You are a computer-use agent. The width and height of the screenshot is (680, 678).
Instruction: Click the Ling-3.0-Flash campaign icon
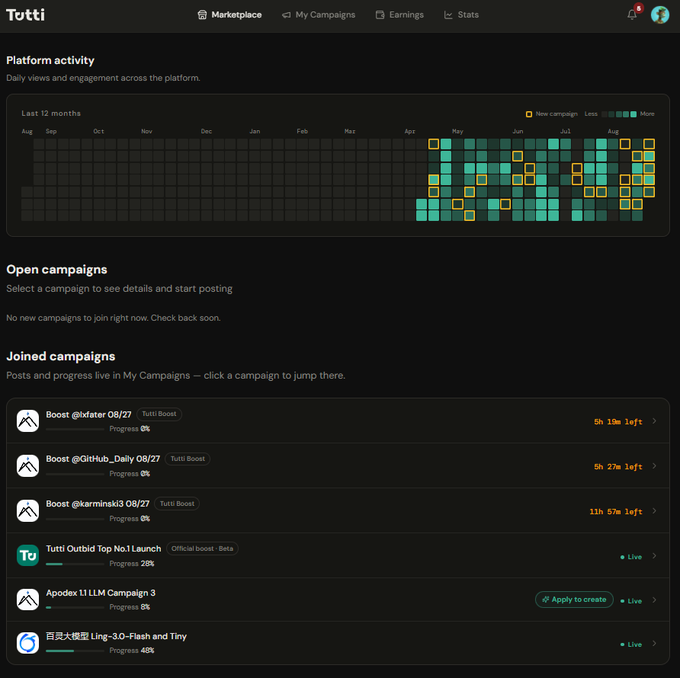tap(28, 643)
